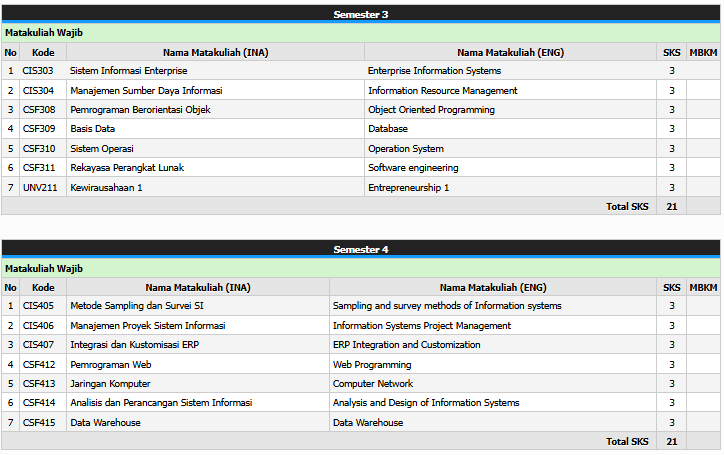
Task: Click the Semester 3 header bar
Action: [x=361, y=14]
